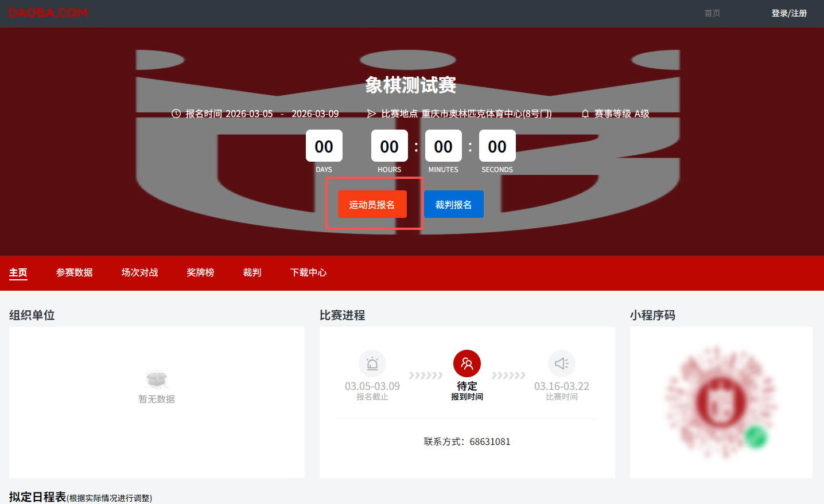The width and height of the screenshot is (824, 504).
Task: Click the 运动员报名 athlete registration button
Action: [x=372, y=204]
